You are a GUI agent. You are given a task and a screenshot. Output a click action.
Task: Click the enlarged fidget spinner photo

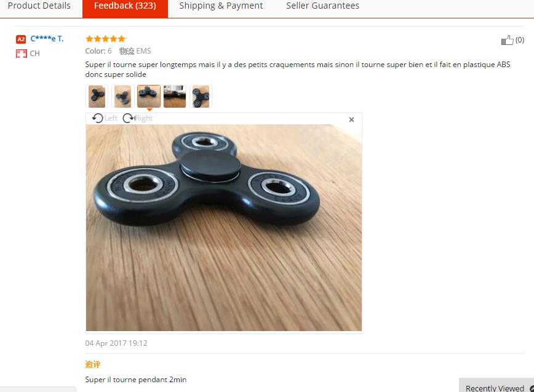pyautogui.click(x=224, y=228)
